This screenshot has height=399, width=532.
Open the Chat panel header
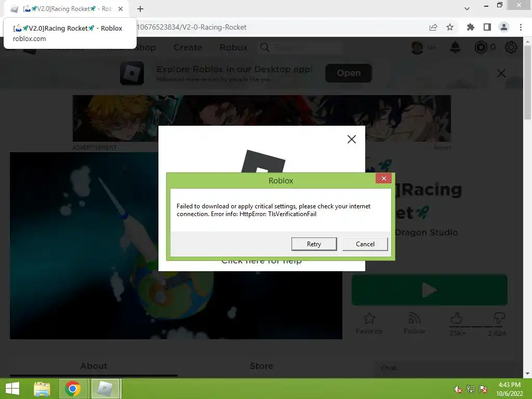point(445,368)
